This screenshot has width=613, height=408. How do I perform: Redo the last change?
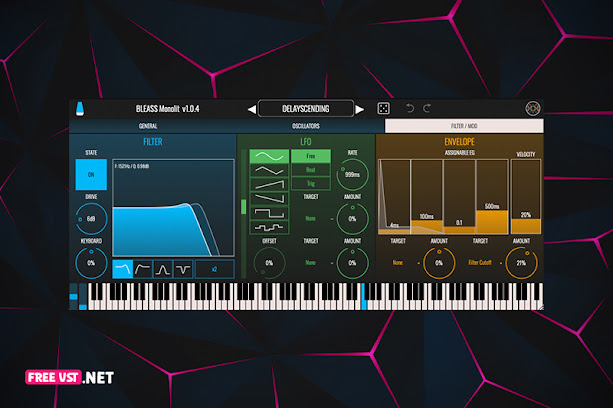[427, 108]
